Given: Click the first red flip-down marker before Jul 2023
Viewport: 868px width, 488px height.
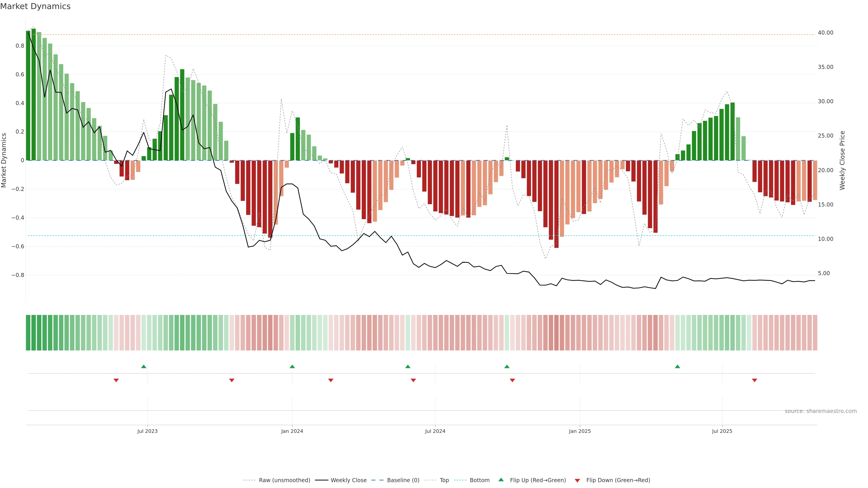Looking at the screenshot, I should (116, 380).
